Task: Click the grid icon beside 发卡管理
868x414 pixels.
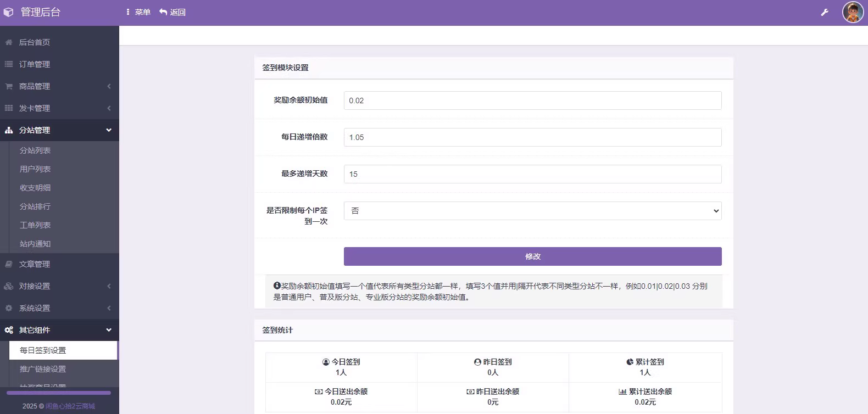Action: (x=9, y=108)
